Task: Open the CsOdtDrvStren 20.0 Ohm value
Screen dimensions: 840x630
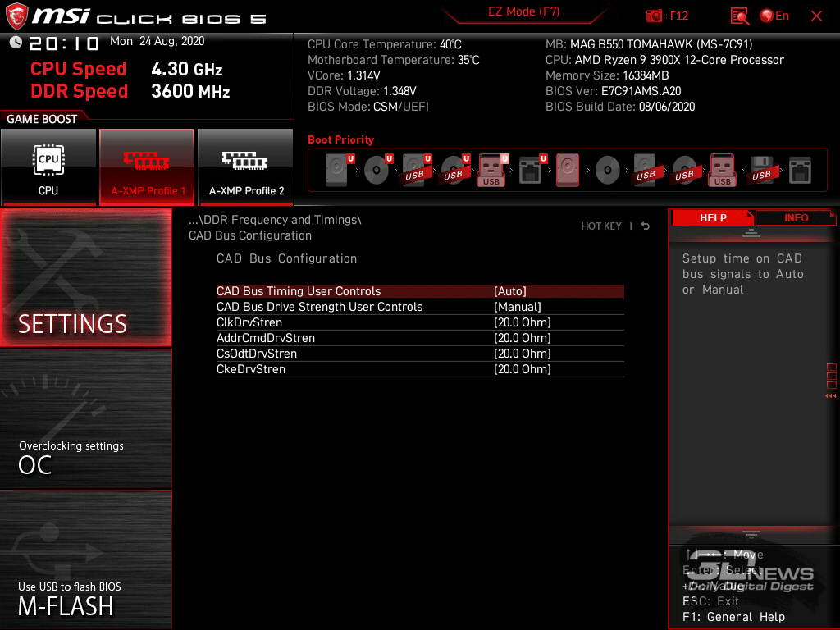Action: coord(523,353)
